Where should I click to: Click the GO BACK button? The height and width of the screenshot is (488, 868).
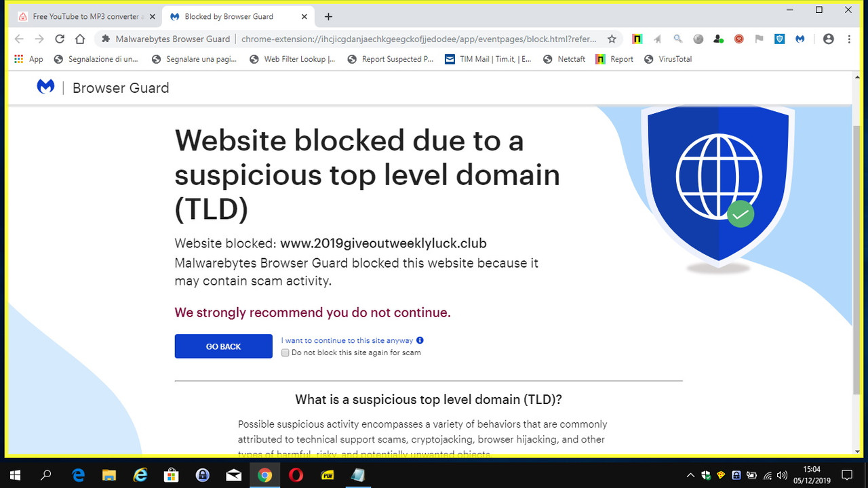coord(223,346)
